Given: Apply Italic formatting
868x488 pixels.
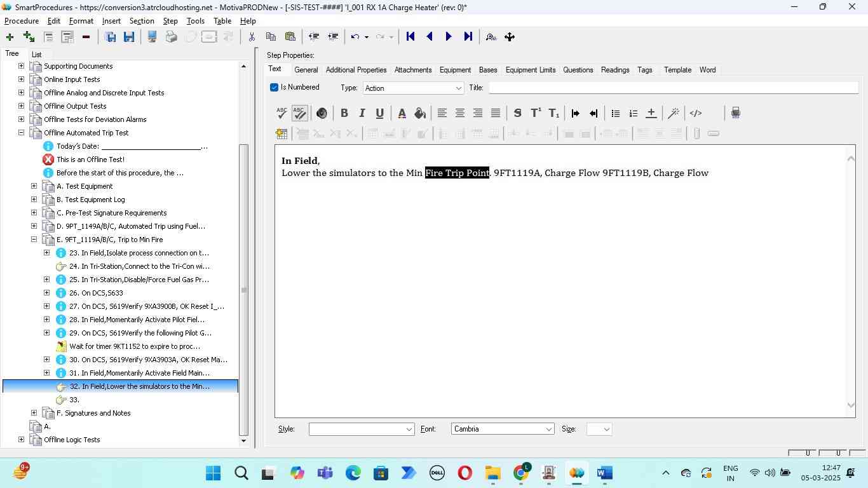Looking at the screenshot, I should click(x=362, y=113).
